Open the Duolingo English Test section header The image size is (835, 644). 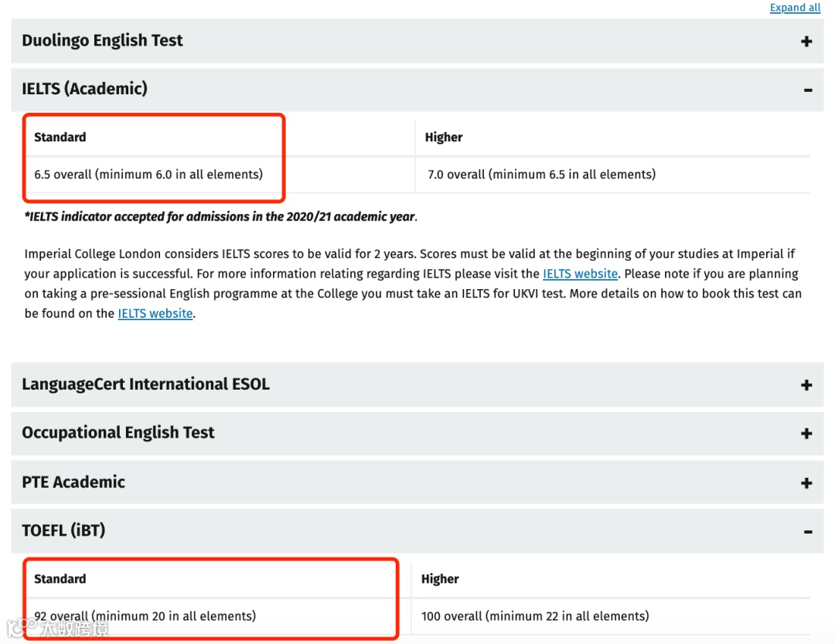(417, 41)
